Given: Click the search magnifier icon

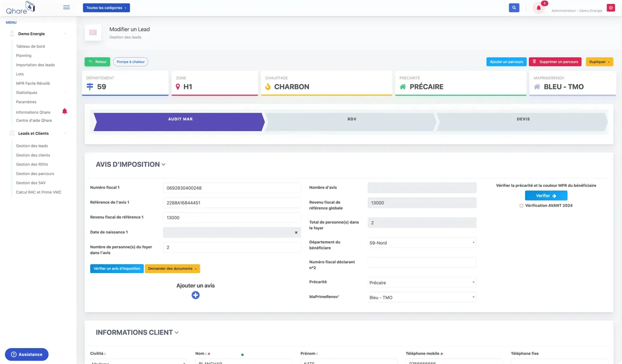Looking at the screenshot, I should pos(514,7).
